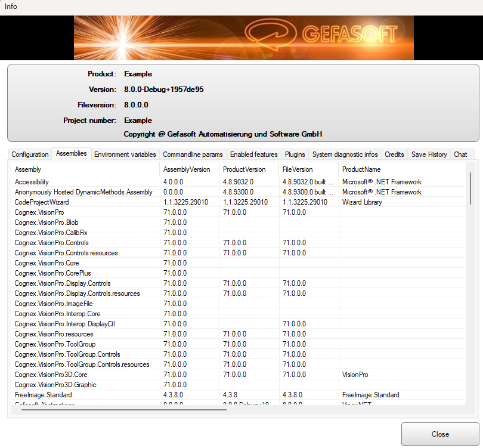Open the Commandline params tab
Screen dimensions: 483x448
193,155
